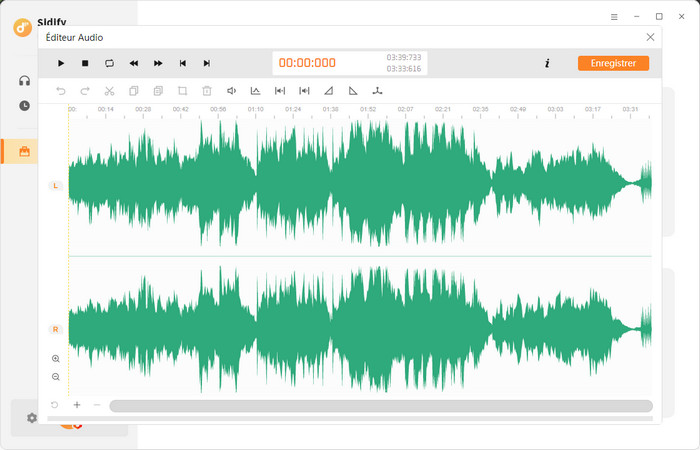Skip to the start of track

[x=183, y=63]
